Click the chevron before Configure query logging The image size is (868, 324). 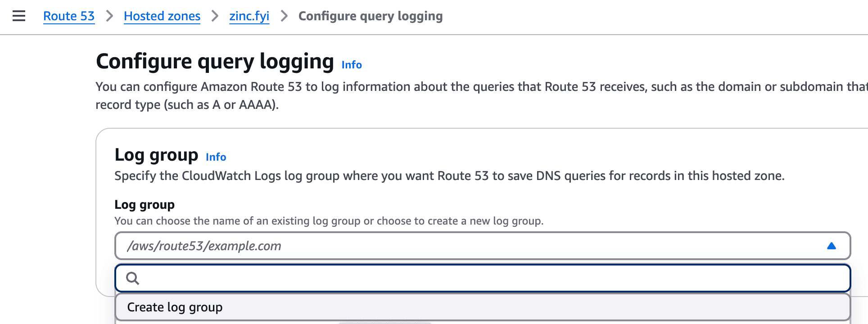(x=284, y=16)
